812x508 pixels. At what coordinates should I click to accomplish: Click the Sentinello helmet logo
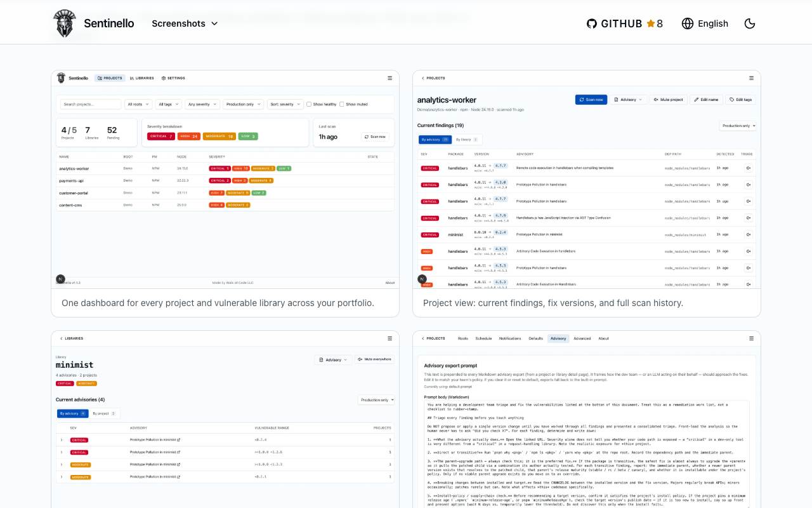(64, 23)
